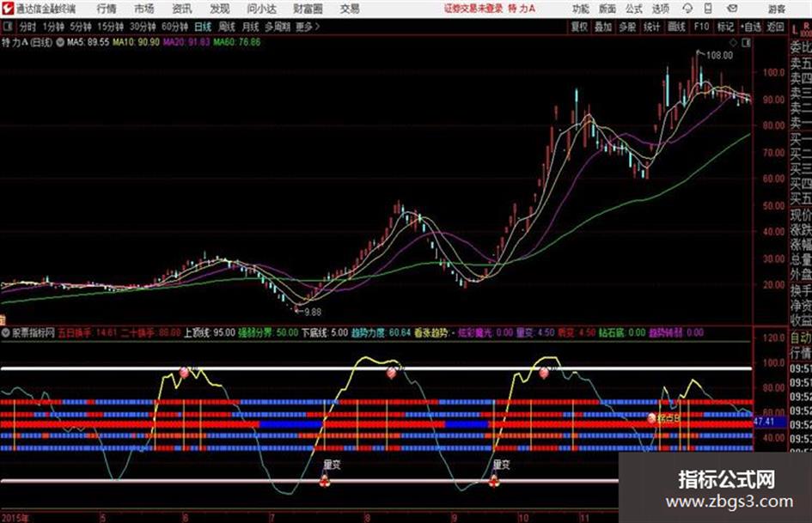Click the MA20 purple value label
Screen dimensions: 812x523
pos(186,42)
